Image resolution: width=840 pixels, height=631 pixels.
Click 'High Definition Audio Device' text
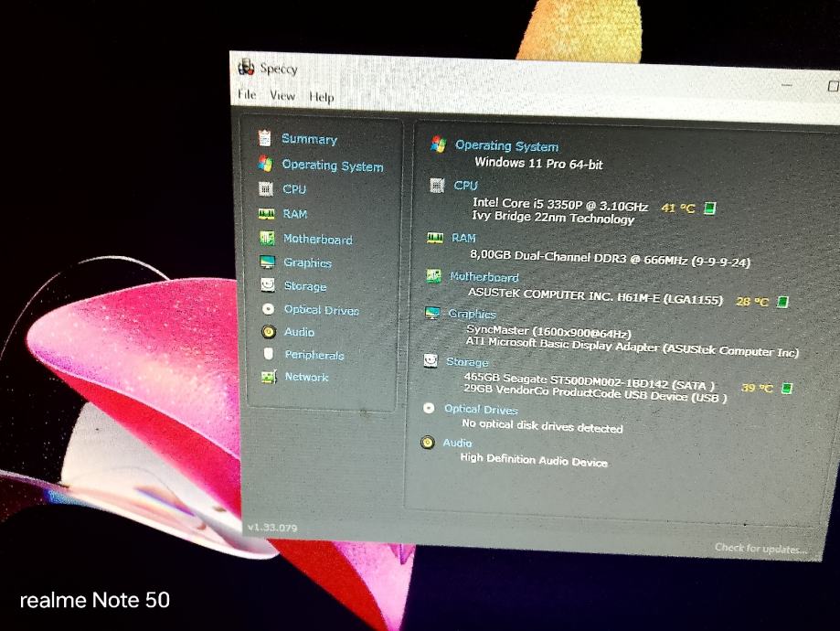(534, 459)
